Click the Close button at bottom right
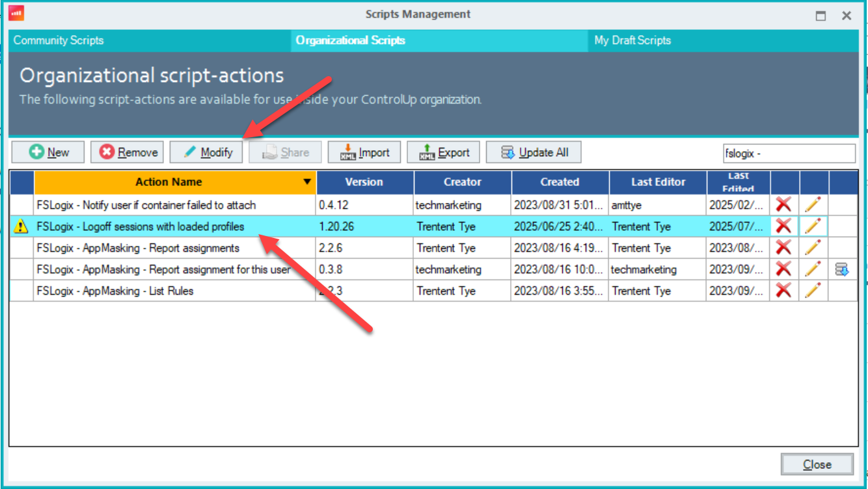Screen dimensions: 868x489 click(x=817, y=464)
